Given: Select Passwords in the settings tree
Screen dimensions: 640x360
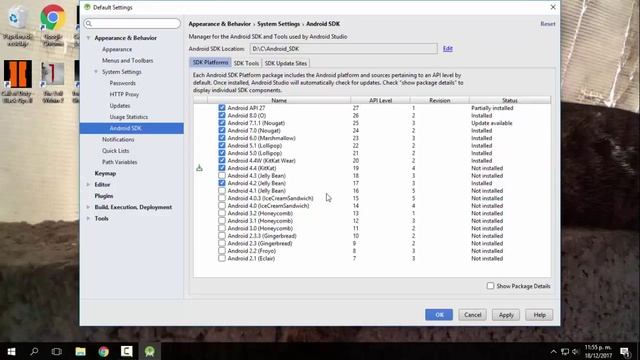Looking at the screenshot, I should tap(122, 83).
